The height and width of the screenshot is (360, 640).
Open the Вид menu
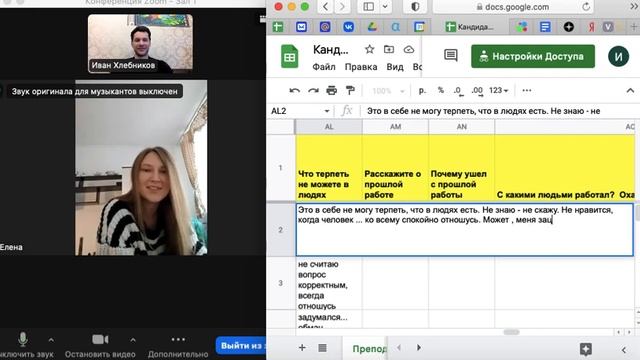click(x=395, y=67)
